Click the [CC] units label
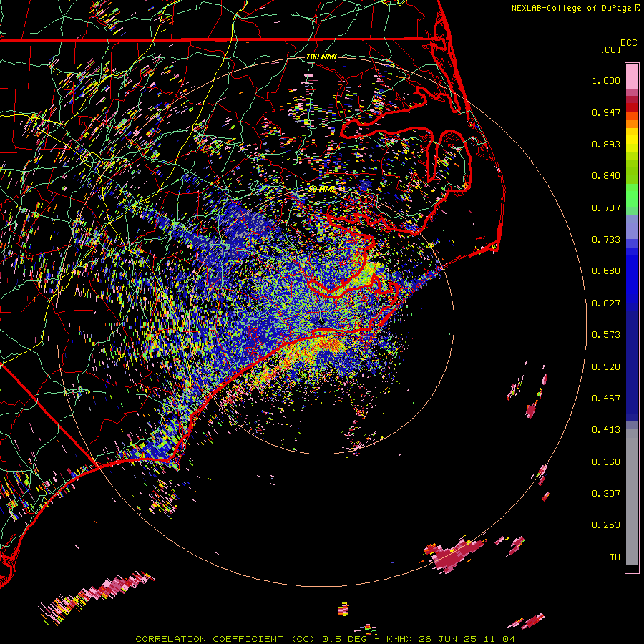 (x=610, y=49)
